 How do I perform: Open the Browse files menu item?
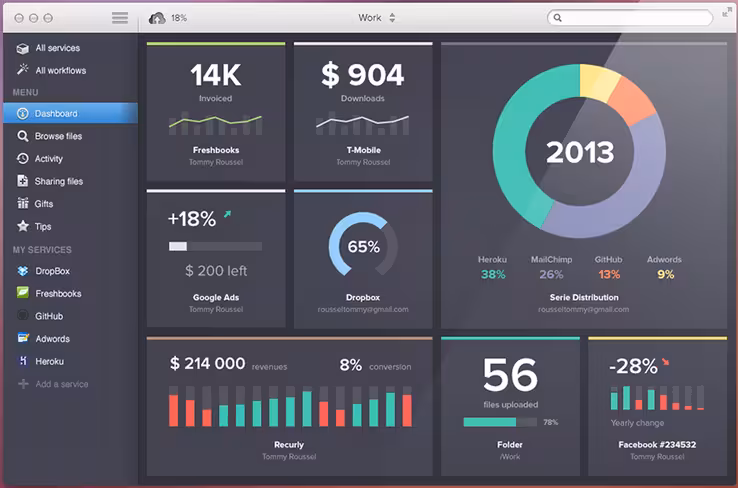click(71, 136)
